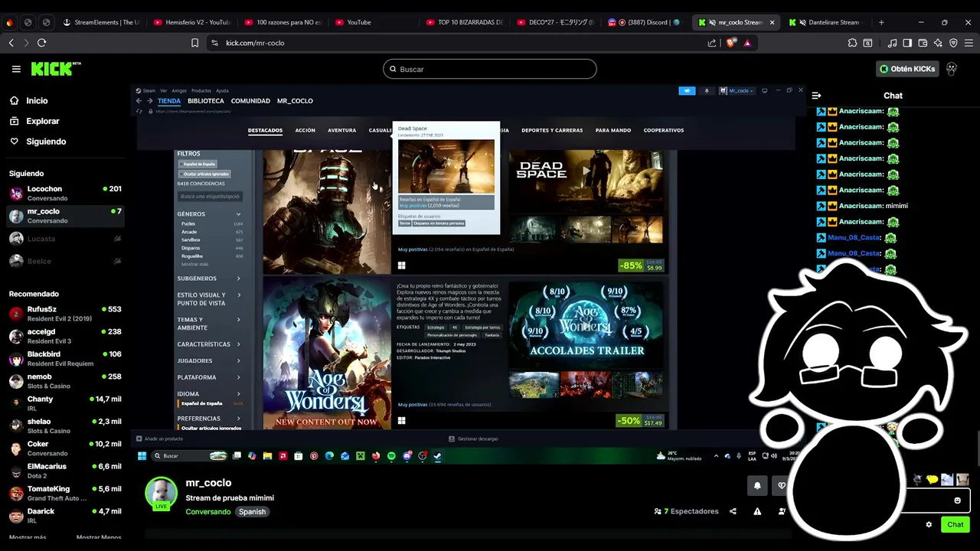Open the Kick user avatar menu
The image size is (980, 551).
click(x=952, y=69)
